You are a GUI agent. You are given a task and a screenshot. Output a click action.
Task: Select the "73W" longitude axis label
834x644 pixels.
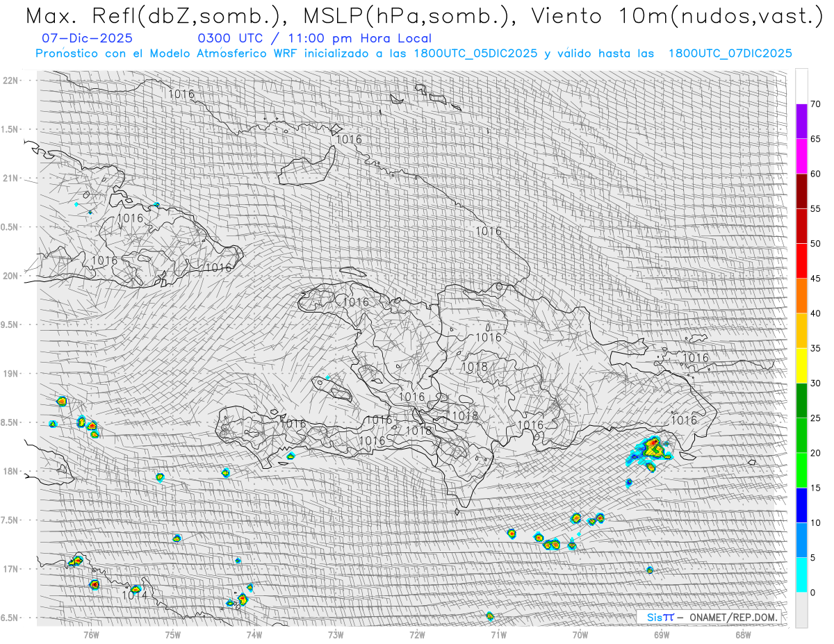click(x=336, y=634)
